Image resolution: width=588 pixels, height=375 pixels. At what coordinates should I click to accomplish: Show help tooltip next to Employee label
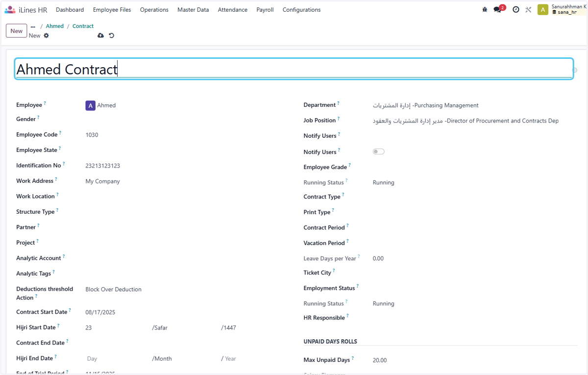(45, 103)
